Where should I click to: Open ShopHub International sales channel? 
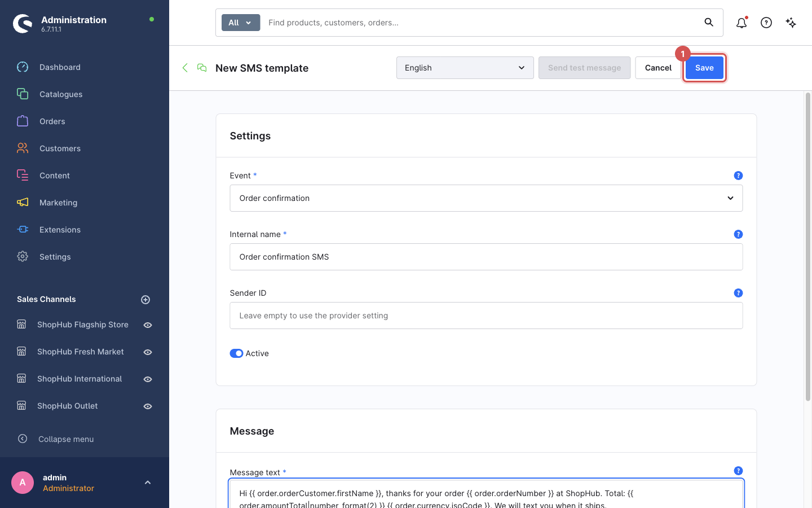point(80,379)
